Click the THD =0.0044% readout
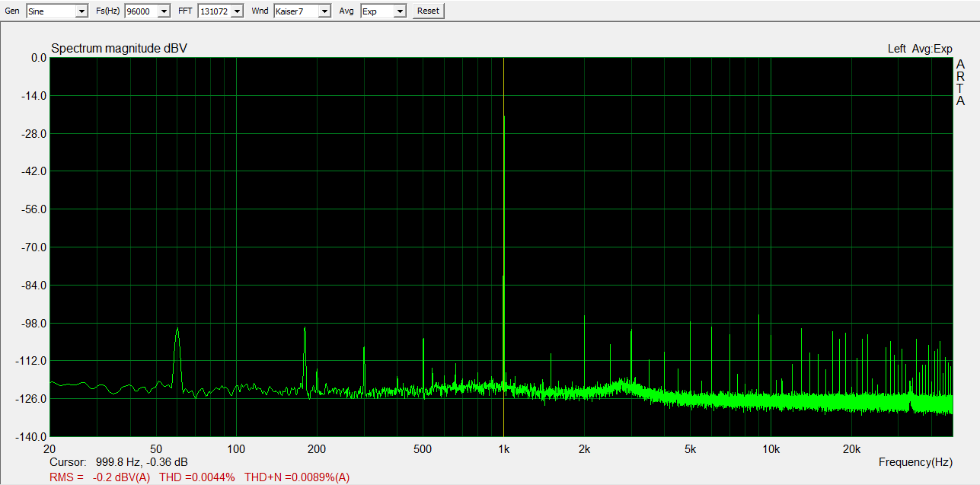The width and height of the screenshot is (980, 485). coord(196,477)
